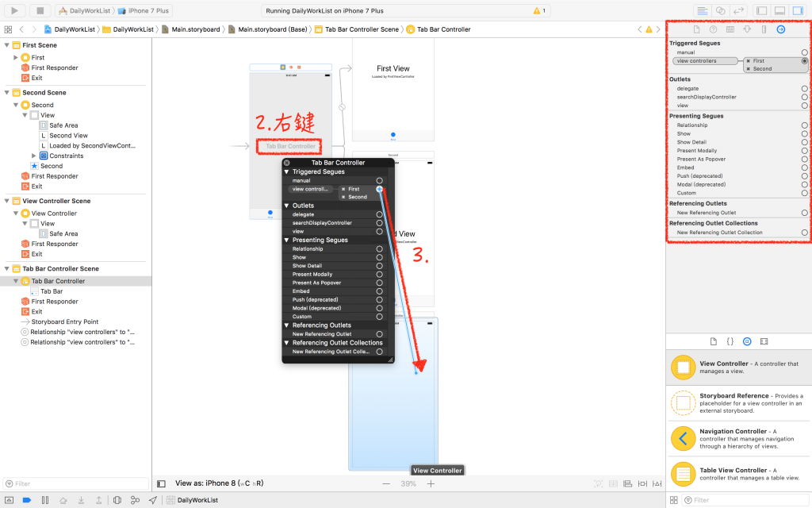Collapse the Second Scene group
Viewport: 812px width, 508px height.
point(6,93)
